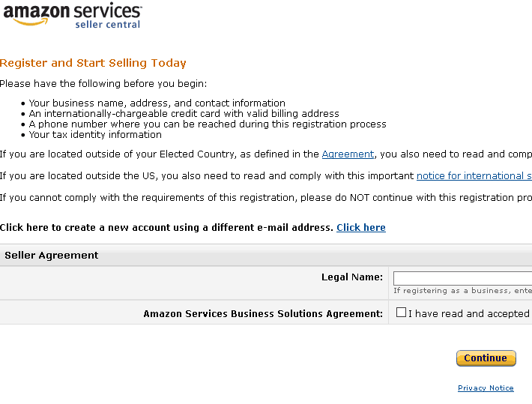This screenshot has width=532, height=404.
Task: Tick the 'I have read and accepted' checkbox
Action: (402, 313)
